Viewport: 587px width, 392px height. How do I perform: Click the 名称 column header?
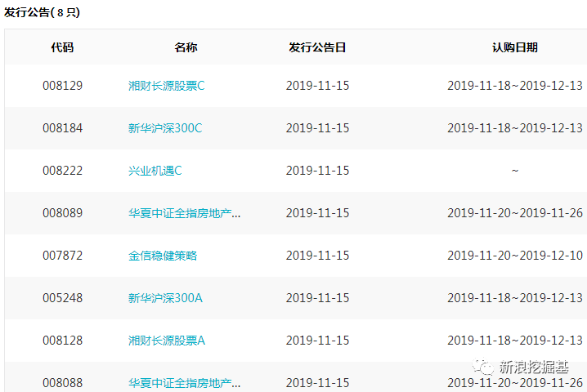(186, 47)
